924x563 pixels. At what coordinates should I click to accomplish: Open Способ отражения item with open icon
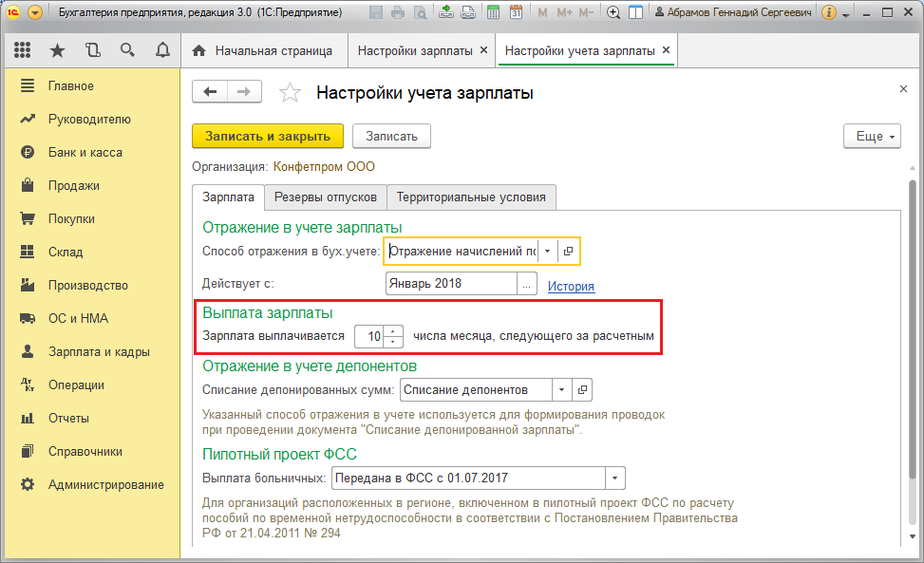(x=568, y=252)
